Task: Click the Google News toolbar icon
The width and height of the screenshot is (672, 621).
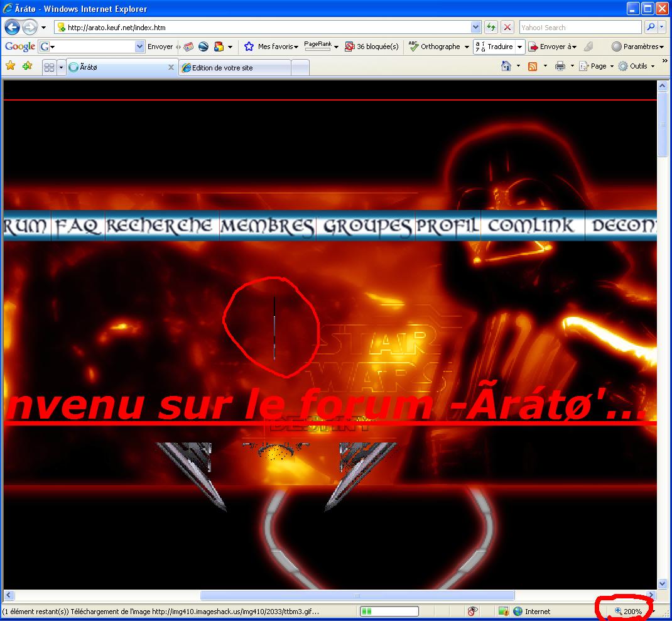Action: pyautogui.click(x=188, y=47)
